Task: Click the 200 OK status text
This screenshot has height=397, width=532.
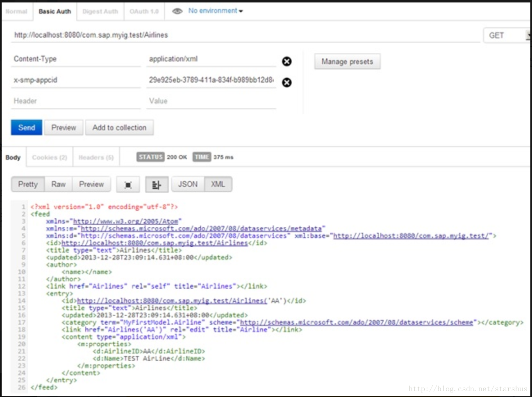Action: point(177,157)
